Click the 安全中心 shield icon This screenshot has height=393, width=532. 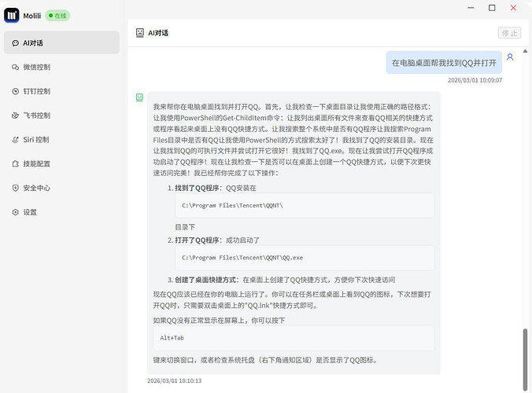tap(15, 188)
